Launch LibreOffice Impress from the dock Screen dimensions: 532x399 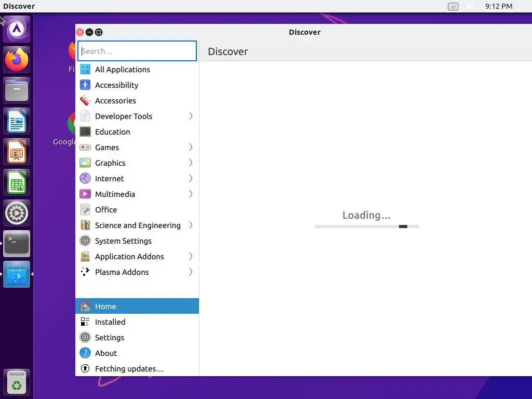pyautogui.click(x=17, y=152)
